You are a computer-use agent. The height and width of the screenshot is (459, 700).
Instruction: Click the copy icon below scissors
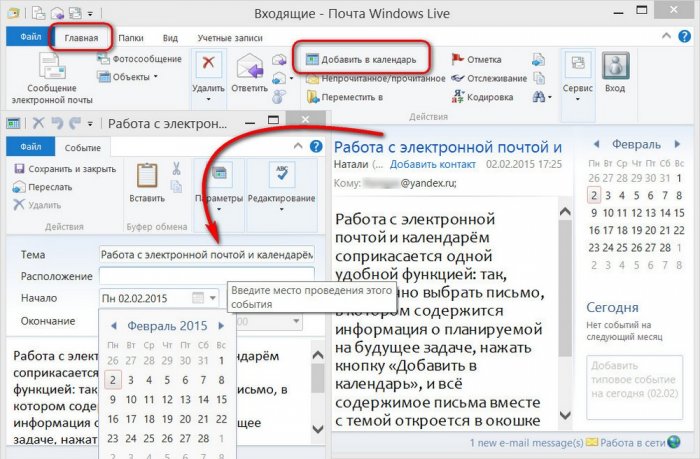(176, 186)
